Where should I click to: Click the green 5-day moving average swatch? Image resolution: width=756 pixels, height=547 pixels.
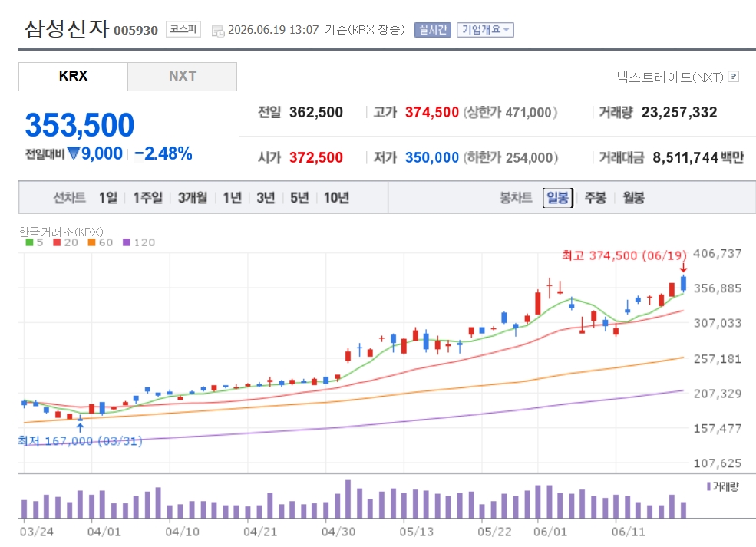click(29, 242)
